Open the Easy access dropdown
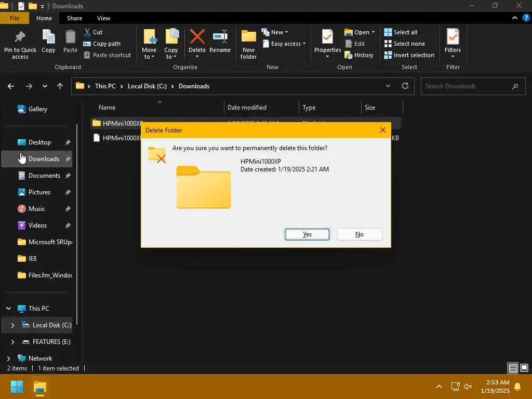The image size is (532, 399). pos(284,44)
